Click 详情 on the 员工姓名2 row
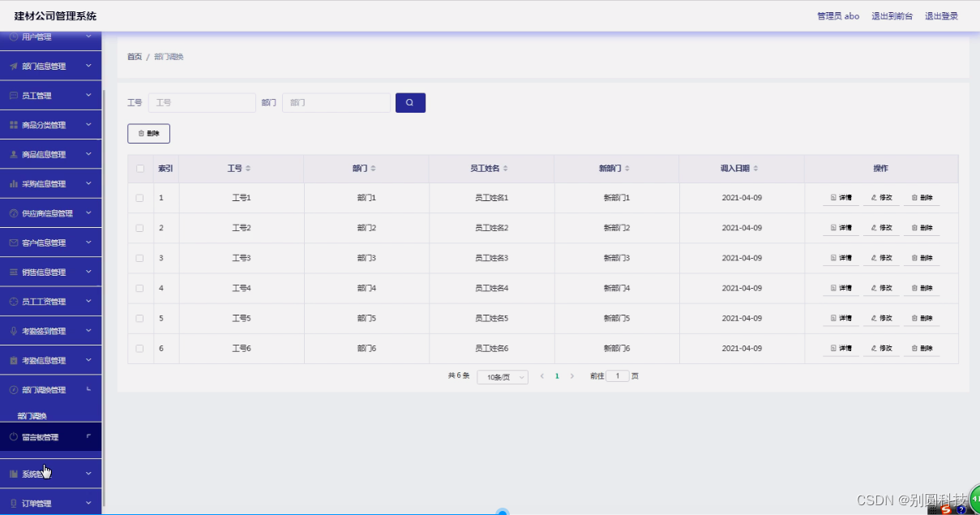Viewport: 980px width, 515px height. 840,228
